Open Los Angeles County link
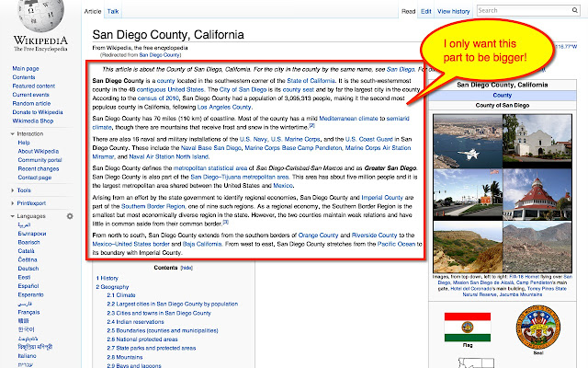 (x=224, y=107)
